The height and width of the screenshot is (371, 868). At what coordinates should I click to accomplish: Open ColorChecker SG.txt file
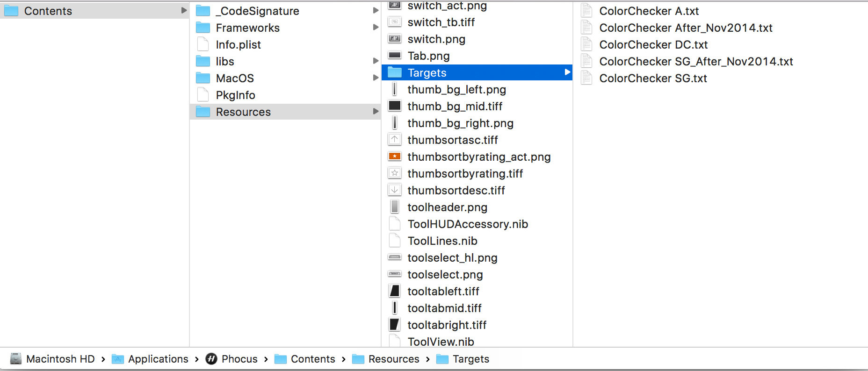pyautogui.click(x=653, y=78)
